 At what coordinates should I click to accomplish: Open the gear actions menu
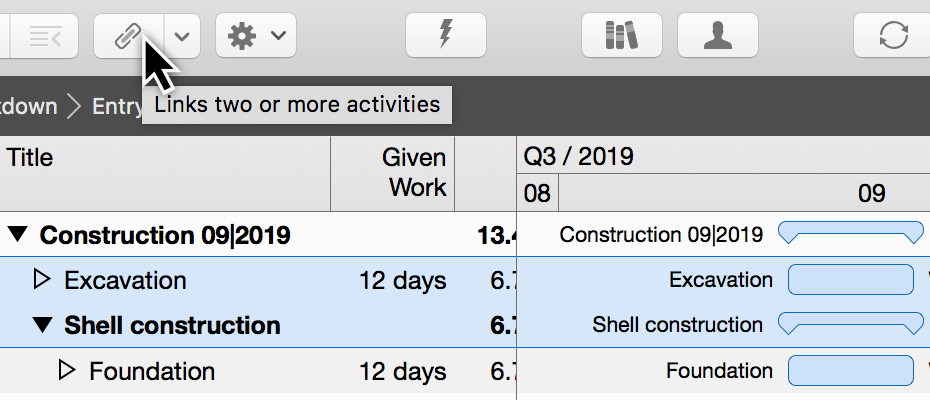[255, 36]
